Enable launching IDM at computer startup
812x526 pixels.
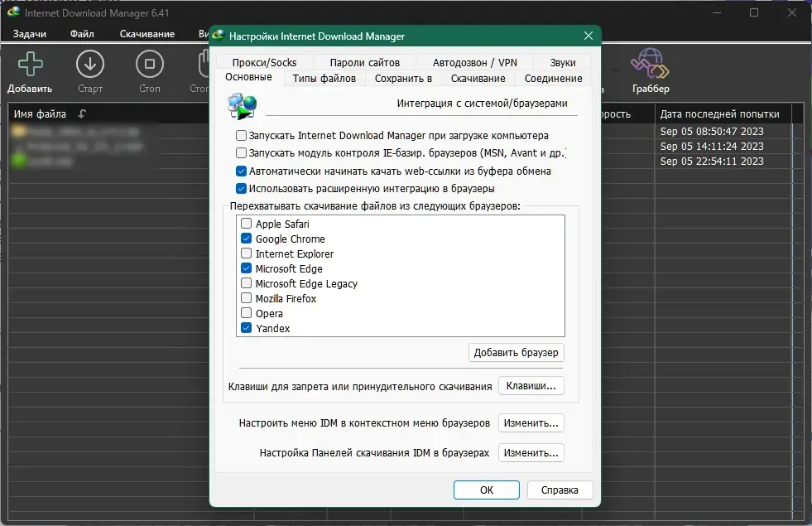click(242, 135)
